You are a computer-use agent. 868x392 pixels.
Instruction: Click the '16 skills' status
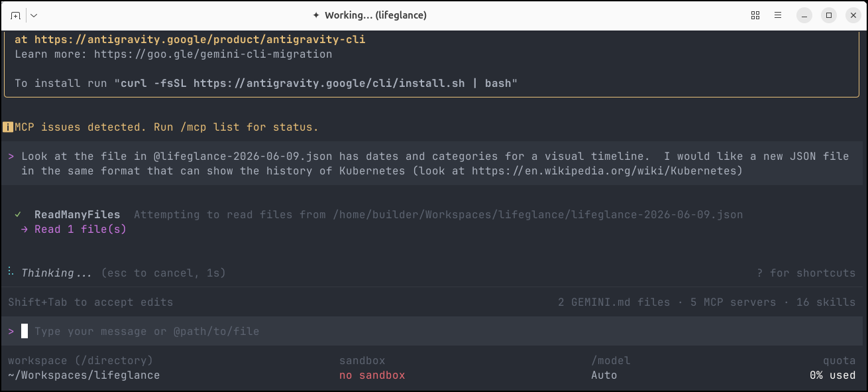pyautogui.click(x=826, y=302)
